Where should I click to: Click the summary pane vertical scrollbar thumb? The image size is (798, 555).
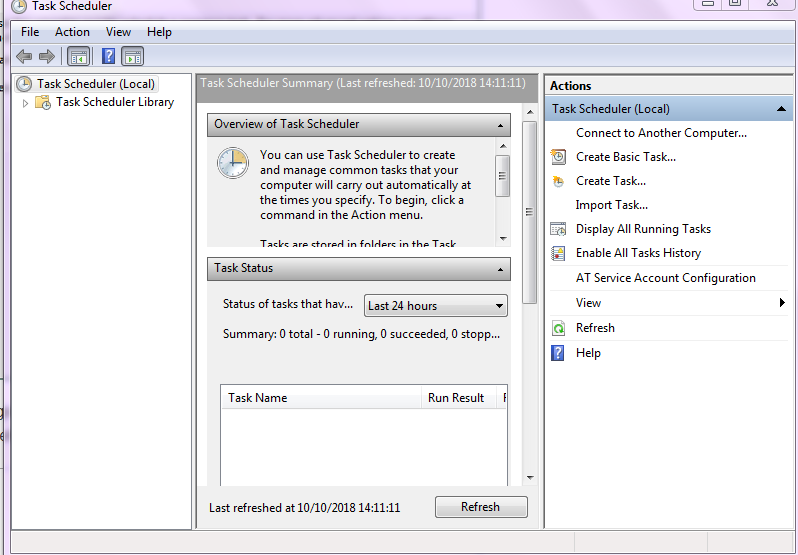point(529,212)
